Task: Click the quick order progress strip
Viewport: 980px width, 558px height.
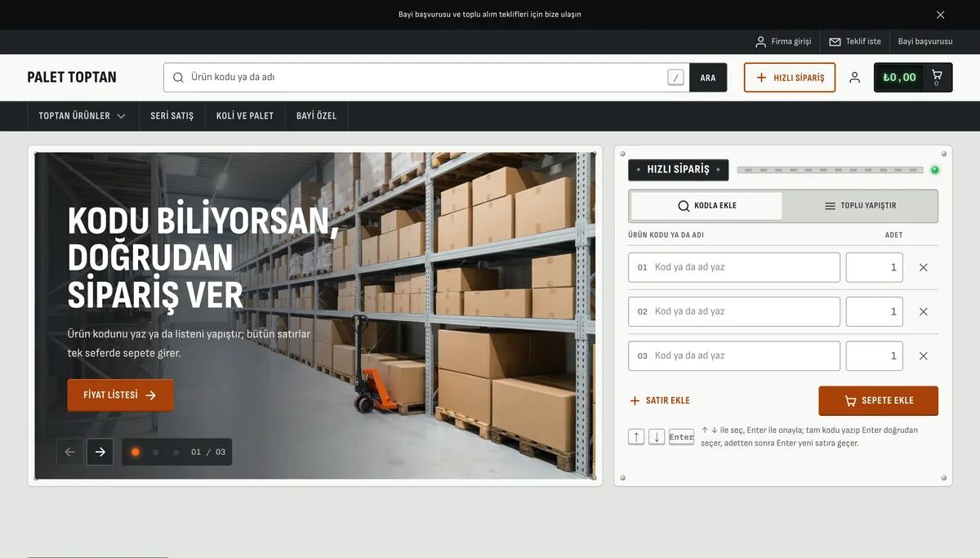Action: pyautogui.click(x=830, y=170)
